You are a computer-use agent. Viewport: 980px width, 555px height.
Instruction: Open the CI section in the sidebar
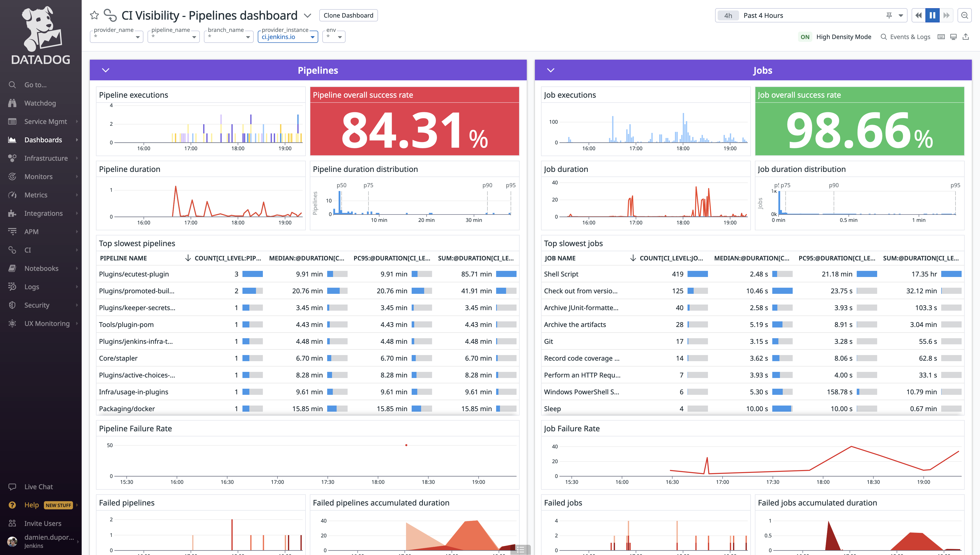[27, 250]
